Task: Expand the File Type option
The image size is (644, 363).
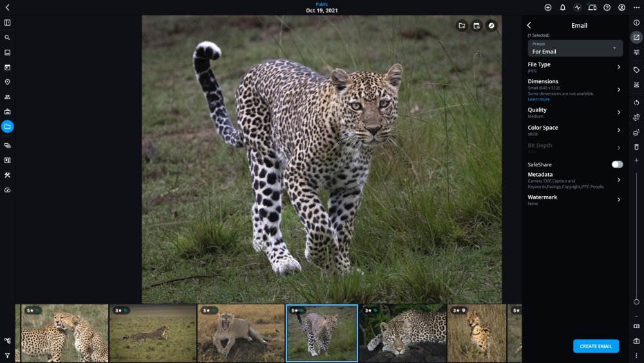Action: click(575, 67)
